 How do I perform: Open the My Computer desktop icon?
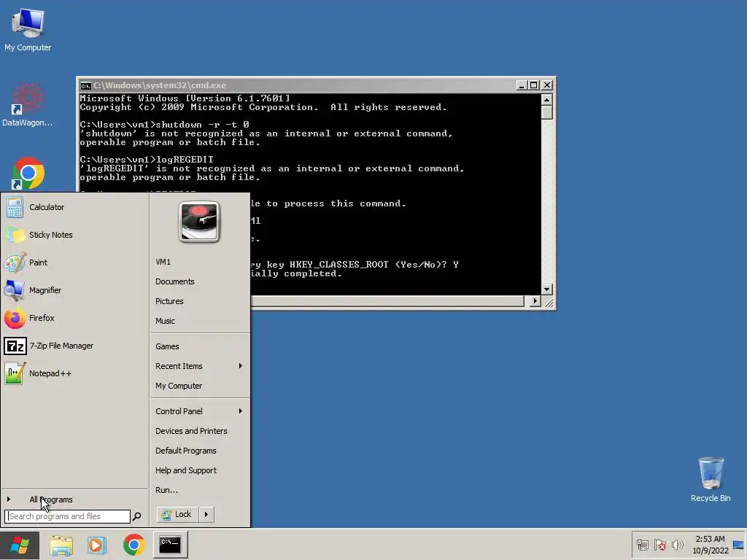point(28,29)
